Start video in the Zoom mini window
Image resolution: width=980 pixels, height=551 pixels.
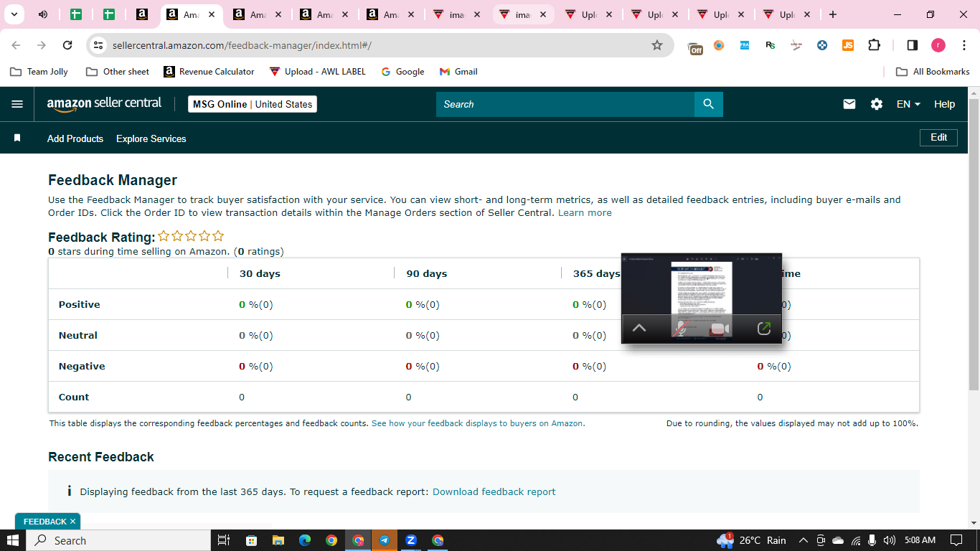pos(720,329)
